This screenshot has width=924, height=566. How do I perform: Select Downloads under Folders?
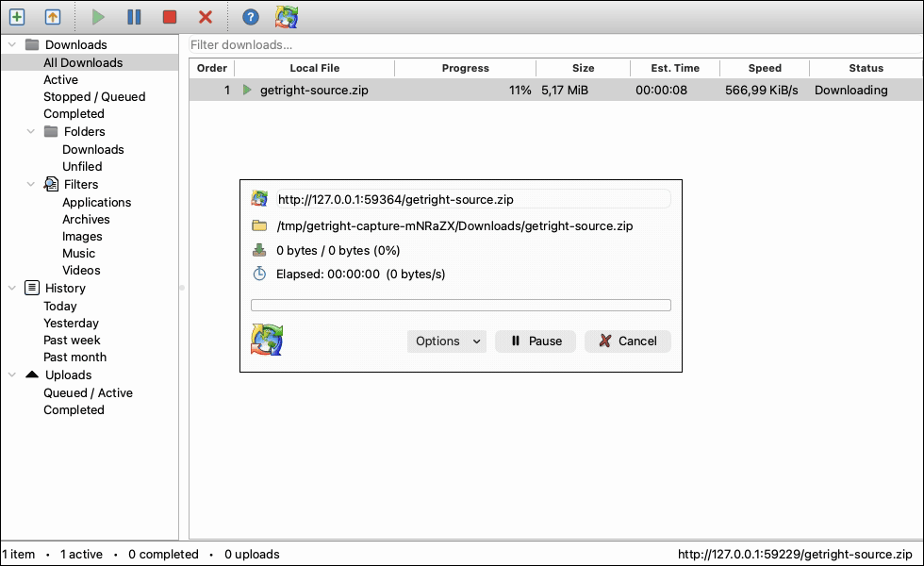click(x=93, y=149)
